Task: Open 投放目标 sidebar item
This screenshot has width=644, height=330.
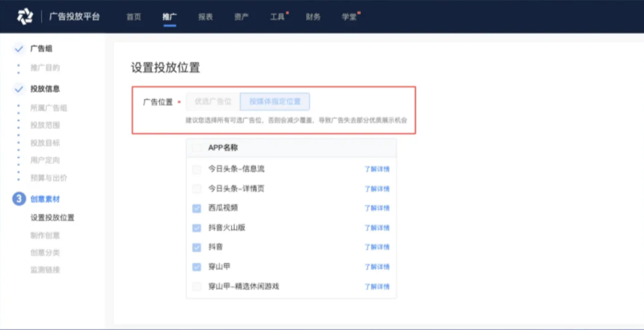Action: [45, 143]
